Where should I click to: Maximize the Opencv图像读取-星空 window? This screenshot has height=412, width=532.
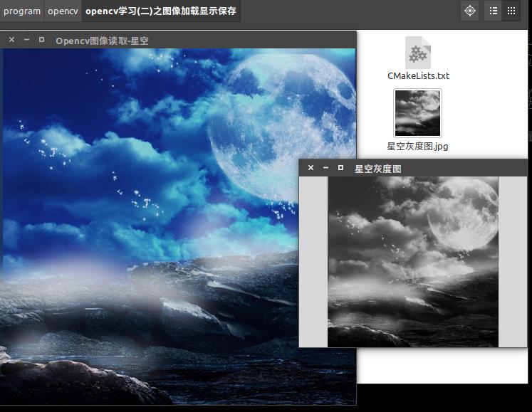(x=41, y=40)
